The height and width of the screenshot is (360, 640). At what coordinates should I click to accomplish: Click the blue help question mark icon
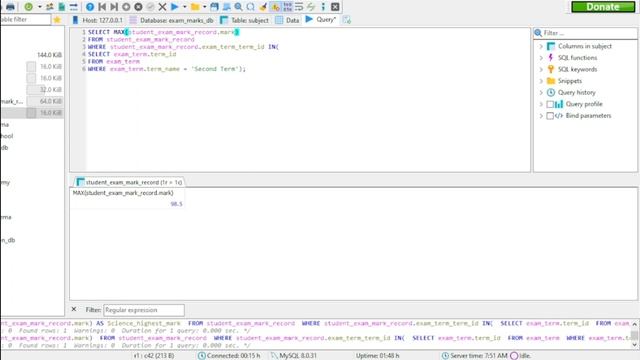[90, 7]
